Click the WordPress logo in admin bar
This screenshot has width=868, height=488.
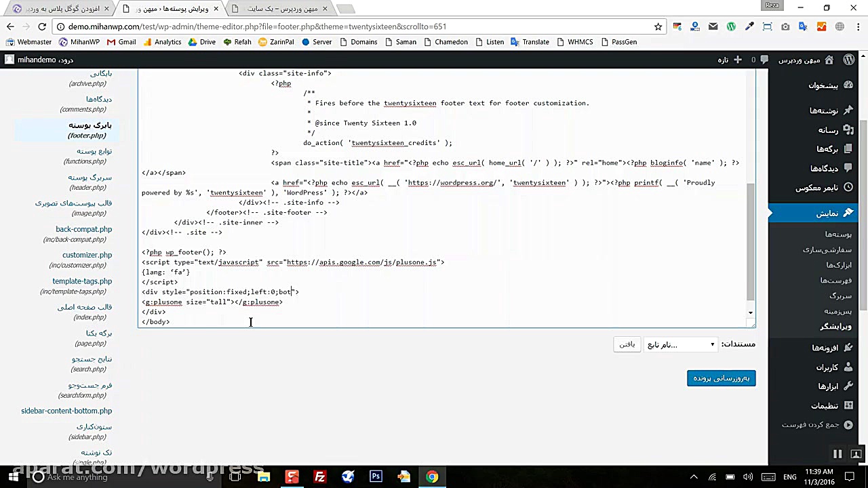pyautogui.click(x=849, y=60)
